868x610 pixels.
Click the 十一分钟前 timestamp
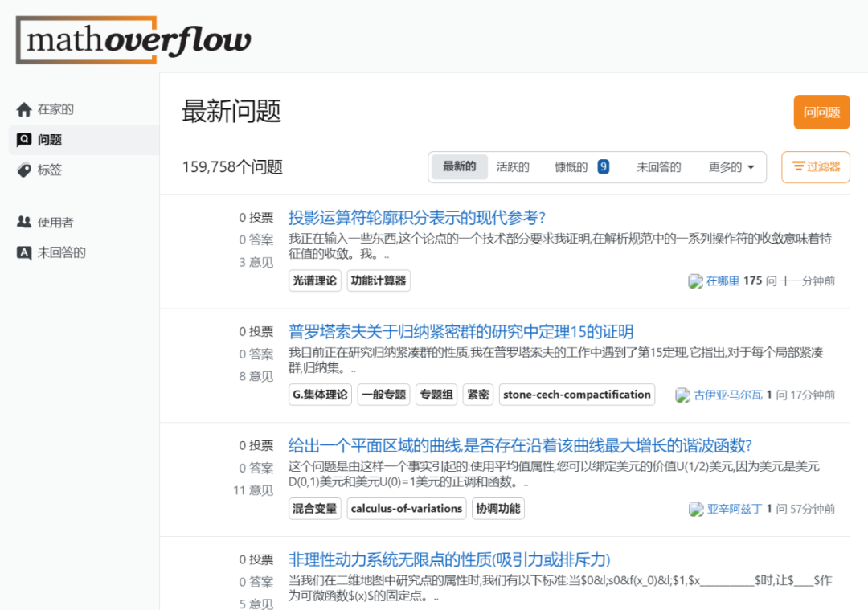(x=807, y=281)
